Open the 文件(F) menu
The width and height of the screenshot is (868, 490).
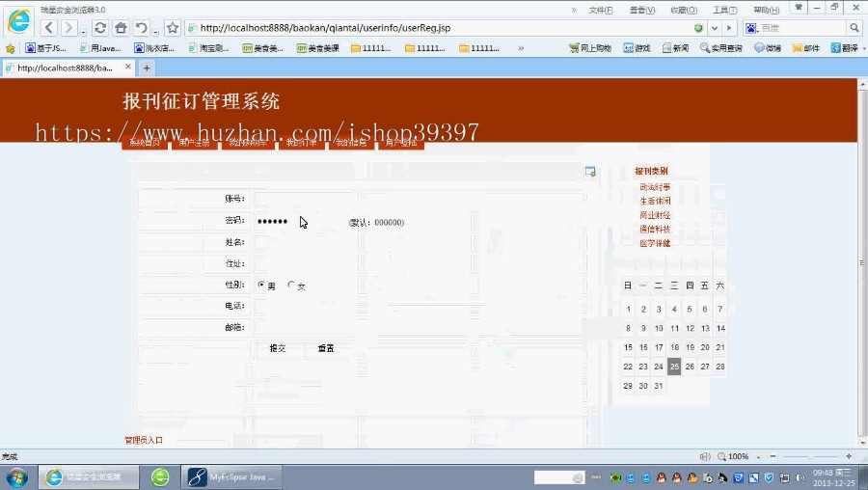coord(600,10)
